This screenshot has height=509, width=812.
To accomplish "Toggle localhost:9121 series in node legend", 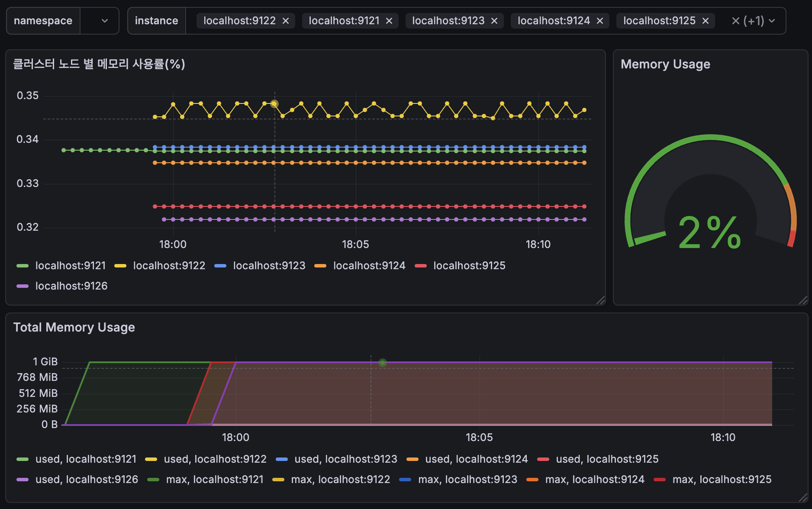I will coord(70,266).
